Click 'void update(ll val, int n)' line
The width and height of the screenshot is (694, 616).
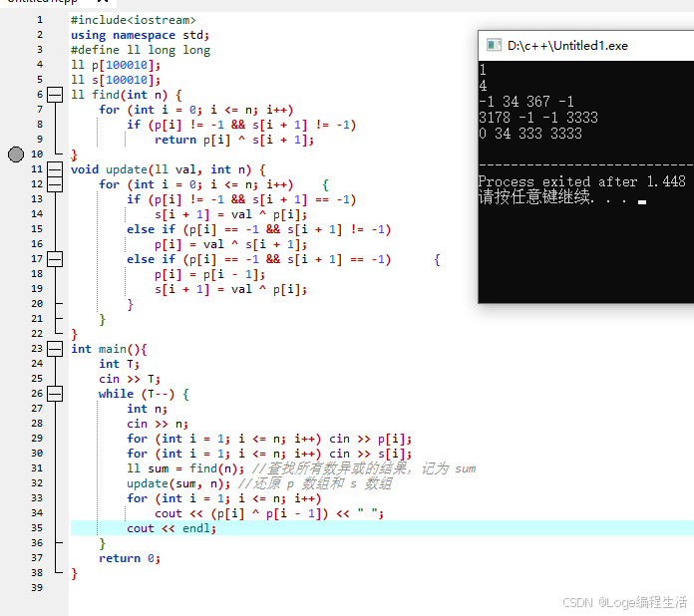pyautogui.click(x=169, y=169)
